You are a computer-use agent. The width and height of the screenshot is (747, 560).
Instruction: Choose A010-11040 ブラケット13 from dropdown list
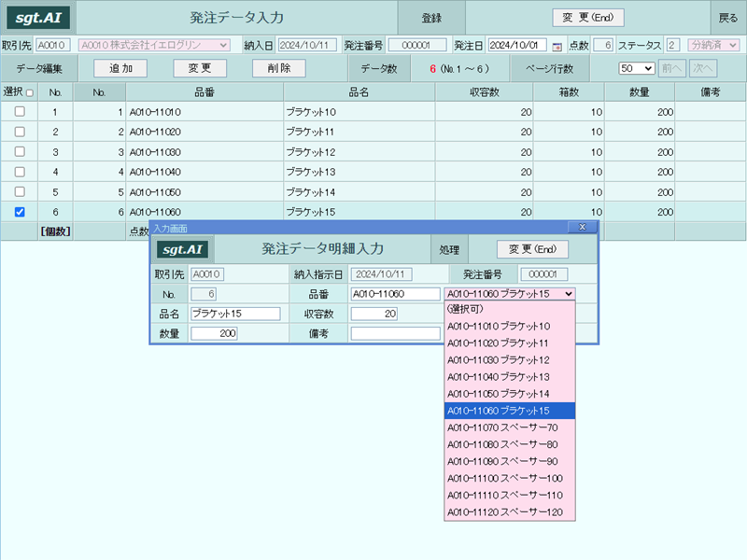509,377
